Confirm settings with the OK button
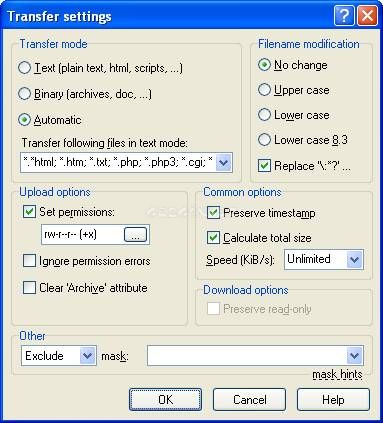The width and height of the screenshot is (383, 423). click(165, 399)
